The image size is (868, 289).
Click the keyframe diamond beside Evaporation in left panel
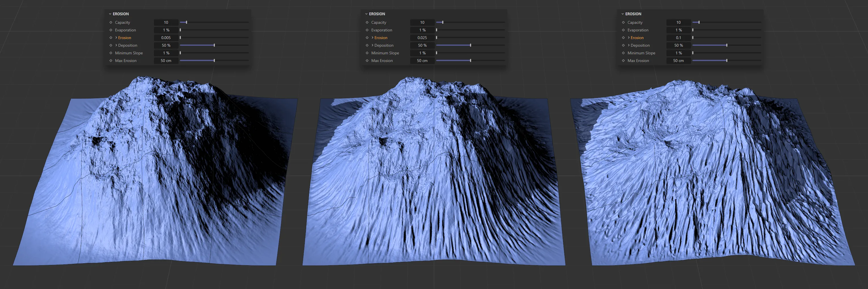pyautogui.click(x=111, y=30)
